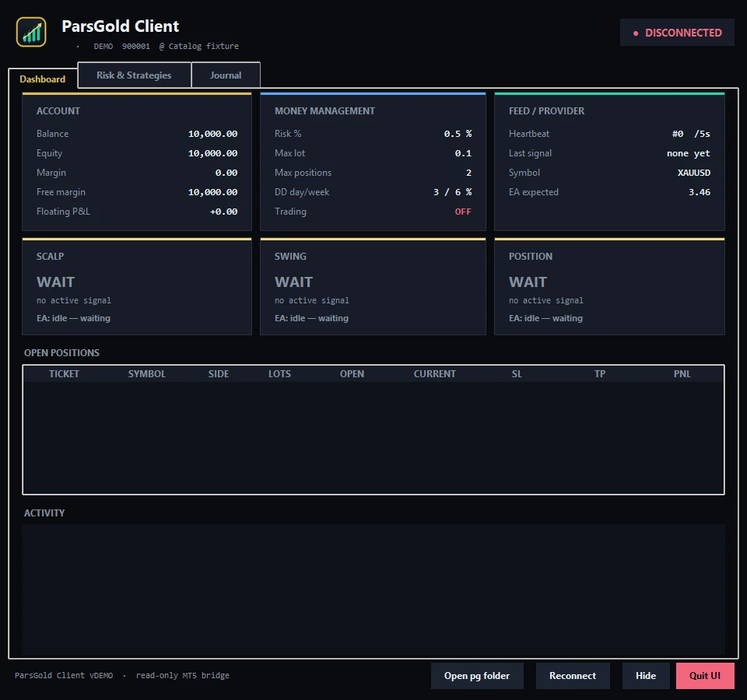Click the ParsGold chart logo icon
Screen dimensions: 747x700
point(31,32)
